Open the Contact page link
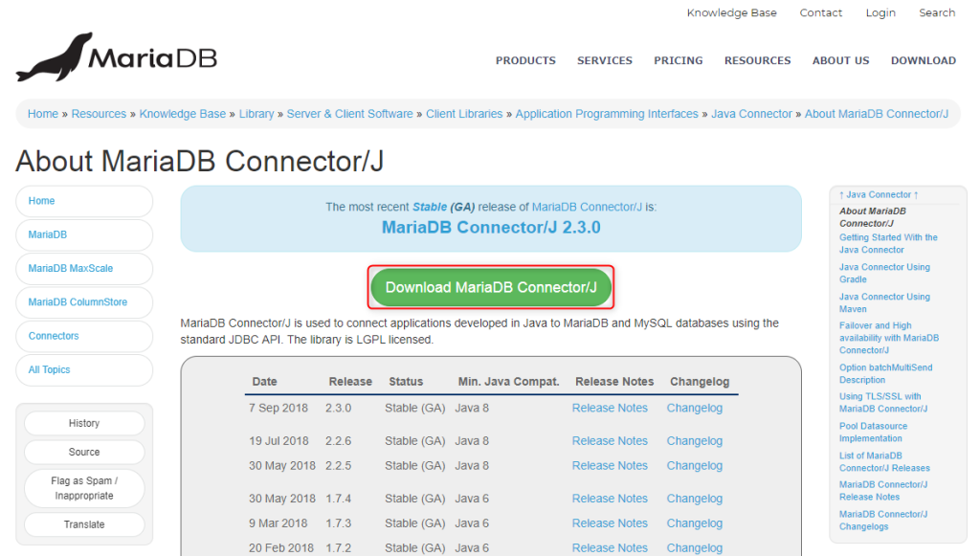 click(820, 12)
